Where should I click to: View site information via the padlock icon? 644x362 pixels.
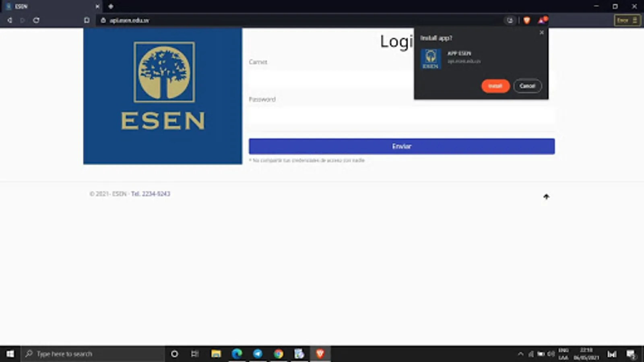coord(103,21)
